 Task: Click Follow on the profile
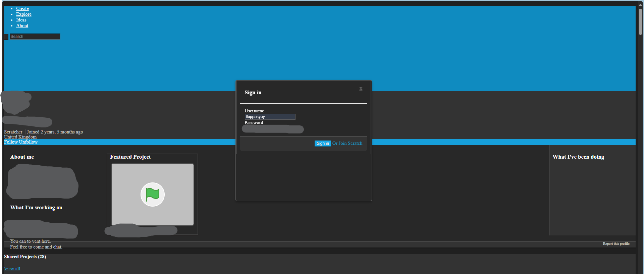[x=11, y=142]
